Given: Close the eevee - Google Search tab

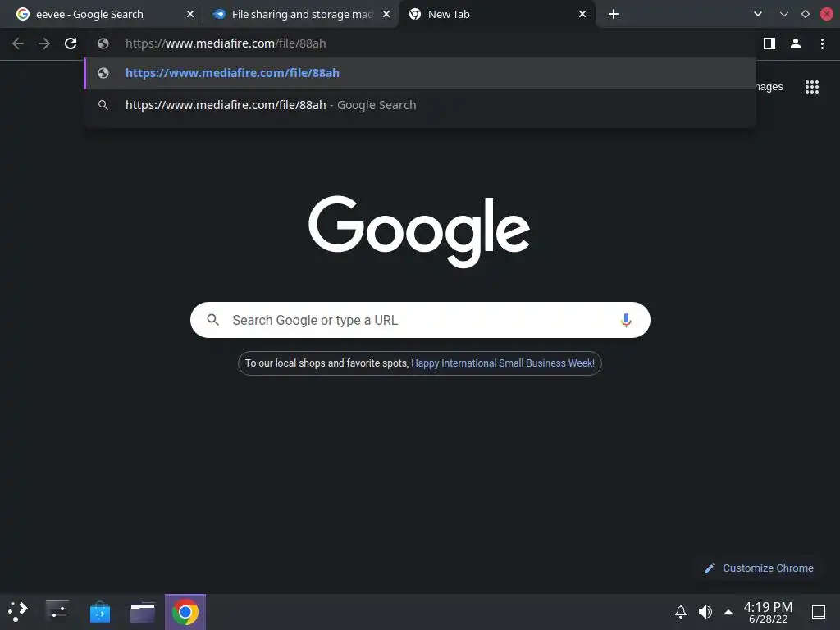Looking at the screenshot, I should click(190, 15).
